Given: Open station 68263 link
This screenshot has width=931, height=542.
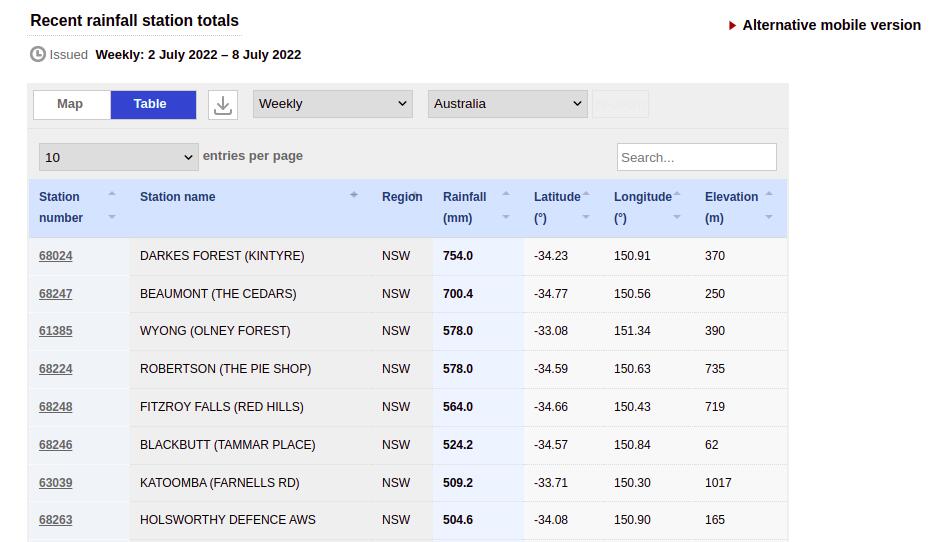Looking at the screenshot, I should (x=56, y=519).
